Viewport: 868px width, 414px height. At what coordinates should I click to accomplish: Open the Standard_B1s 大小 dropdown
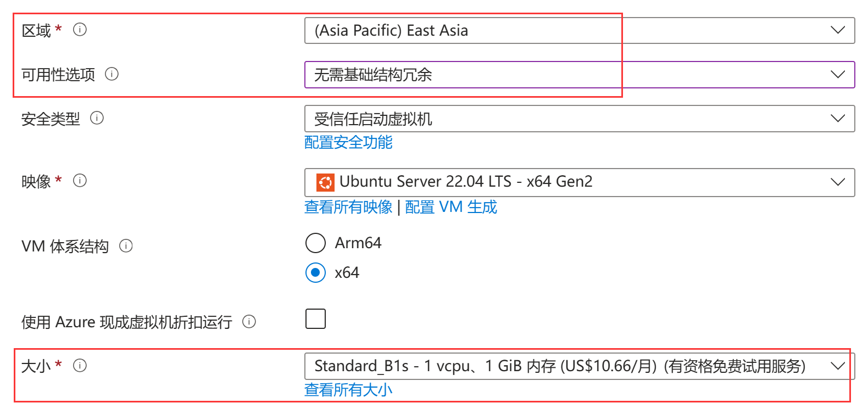(579, 366)
